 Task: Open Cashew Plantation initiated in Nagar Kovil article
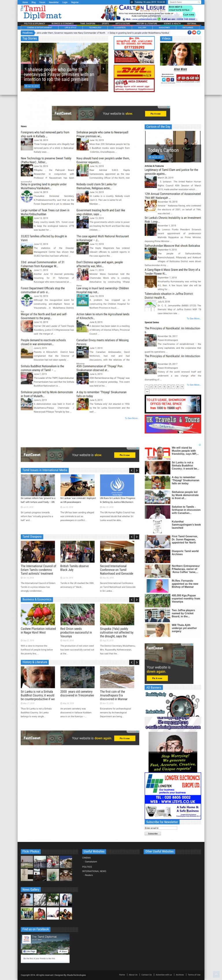38,631
